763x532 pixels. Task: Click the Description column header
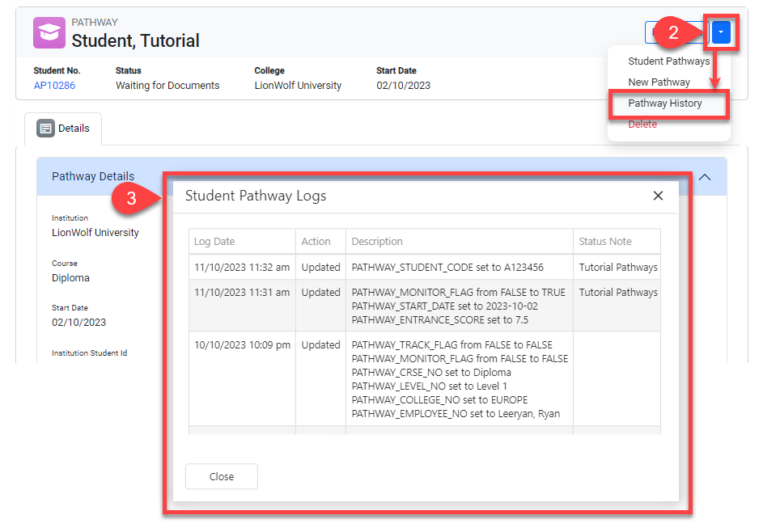point(377,241)
